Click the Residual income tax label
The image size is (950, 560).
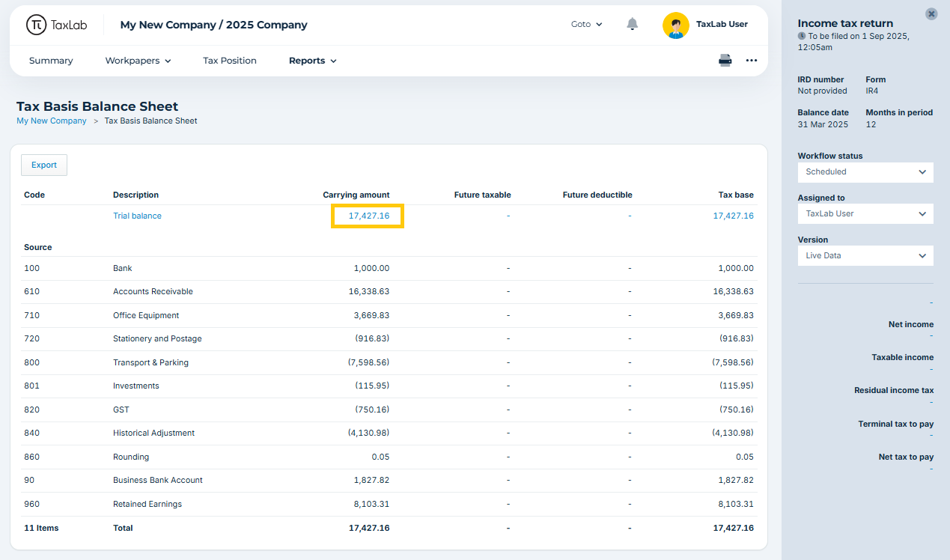point(894,390)
